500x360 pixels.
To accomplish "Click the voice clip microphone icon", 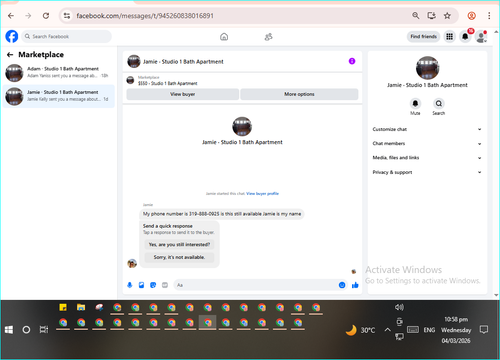I will 130,285.
